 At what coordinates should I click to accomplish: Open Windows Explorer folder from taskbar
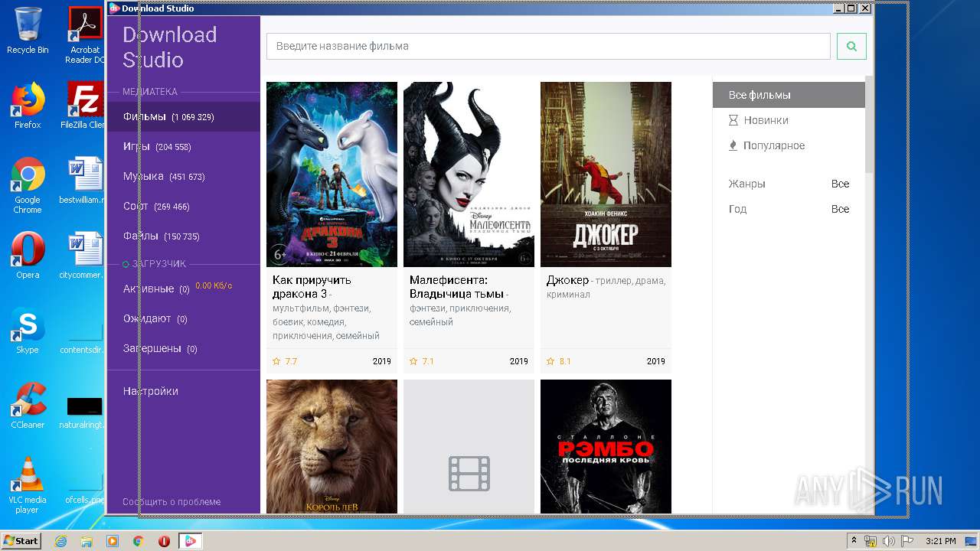tap(87, 541)
